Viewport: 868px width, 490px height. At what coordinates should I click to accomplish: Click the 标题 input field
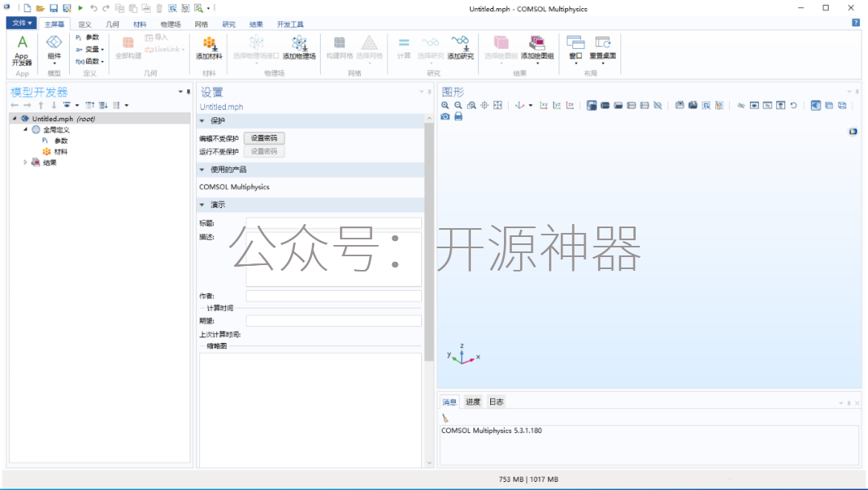(x=334, y=223)
